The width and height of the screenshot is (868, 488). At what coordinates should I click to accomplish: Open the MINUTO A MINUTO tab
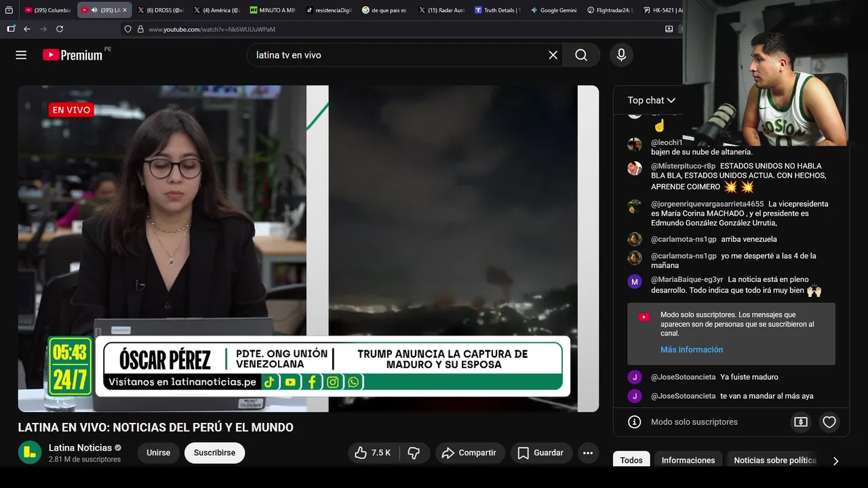coord(273,10)
